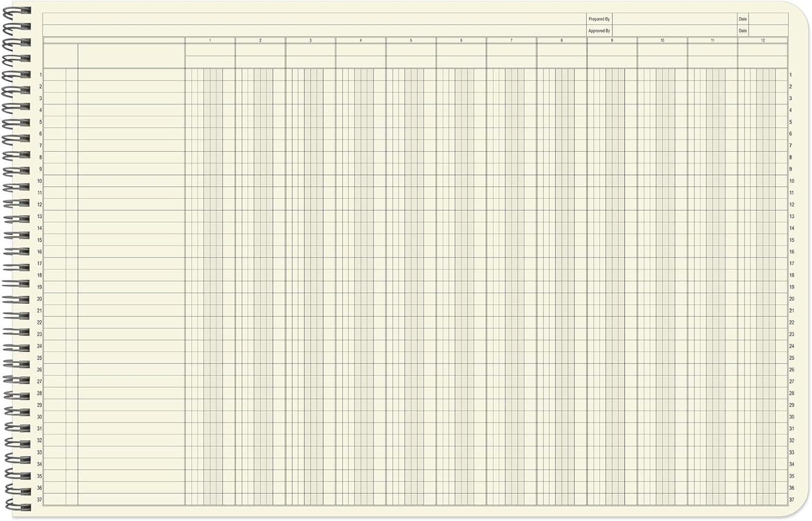Click the column 1 header number

pos(210,41)
